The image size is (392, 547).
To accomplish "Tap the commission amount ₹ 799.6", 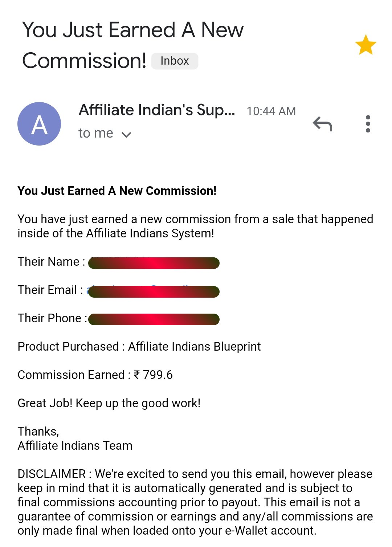I will tap(158, 375).
